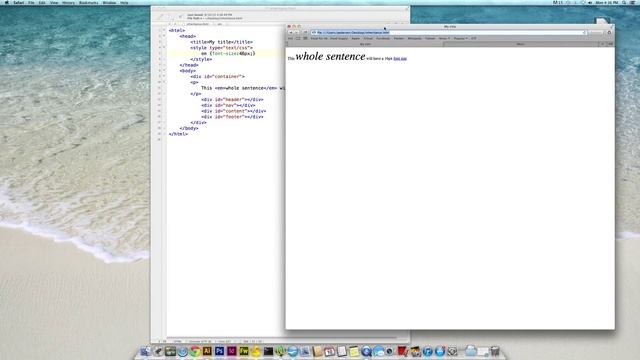Viewport: 640px width, 360px height.
Task: Collapse the <body> fold triangle in editor gutter
Action: [164, 71]
